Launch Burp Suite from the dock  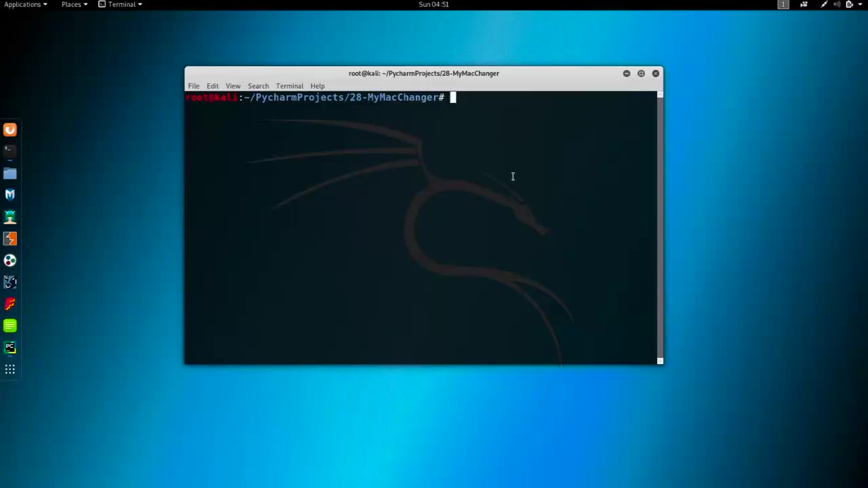tap(9, 239)
